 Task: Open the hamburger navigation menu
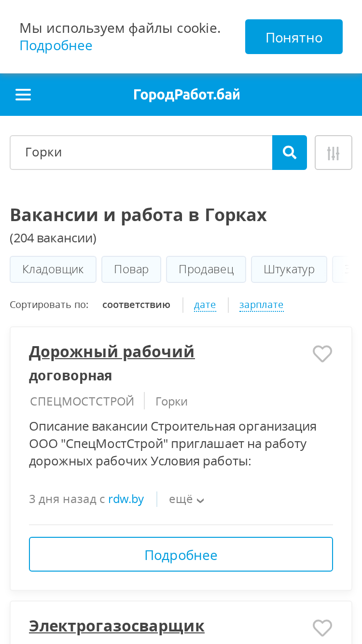click(x=23, y=95)
